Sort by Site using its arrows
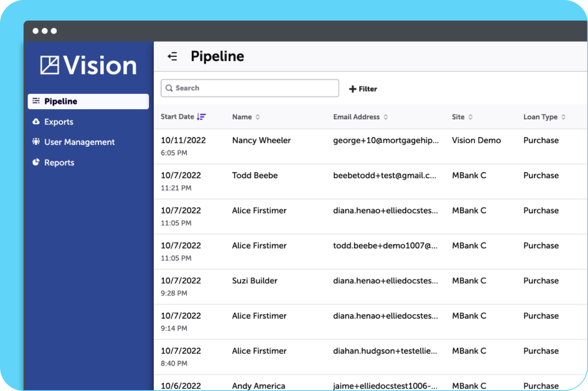Screen dimensions: 588x391 coord(470,117)
